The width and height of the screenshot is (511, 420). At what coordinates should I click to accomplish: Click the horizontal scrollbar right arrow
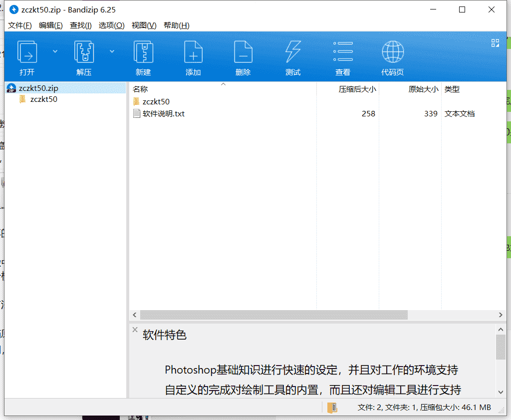coord(501,315)
